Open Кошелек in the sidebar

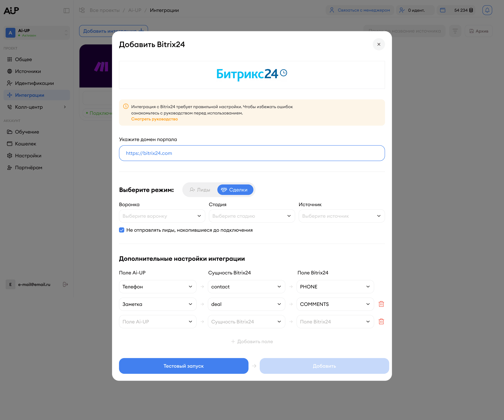(37, 144)
